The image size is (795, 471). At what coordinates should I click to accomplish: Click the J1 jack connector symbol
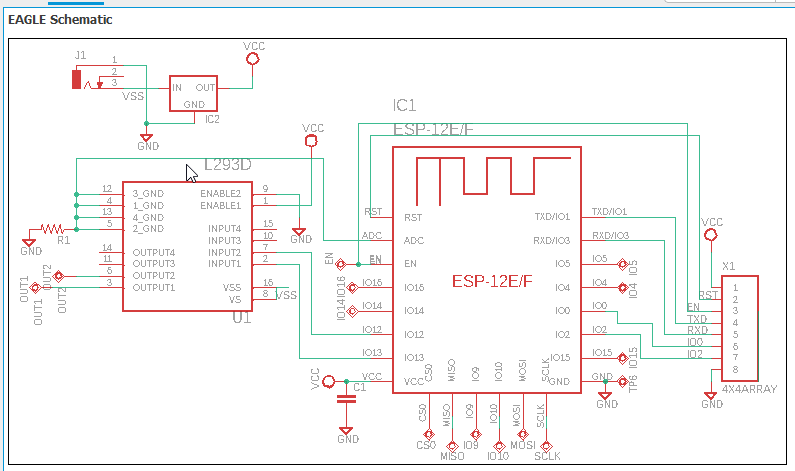[77, 79]
